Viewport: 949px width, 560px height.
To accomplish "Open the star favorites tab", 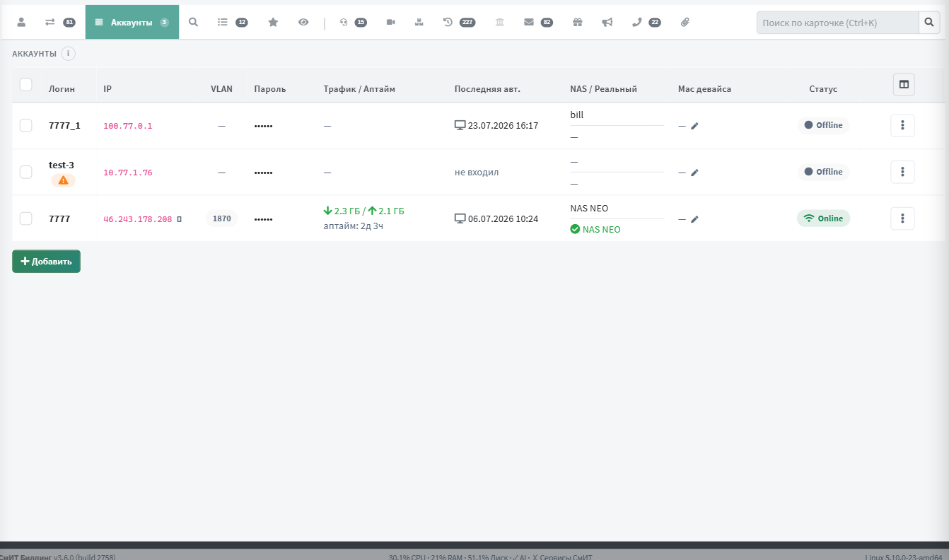I will tap(273, 23).
